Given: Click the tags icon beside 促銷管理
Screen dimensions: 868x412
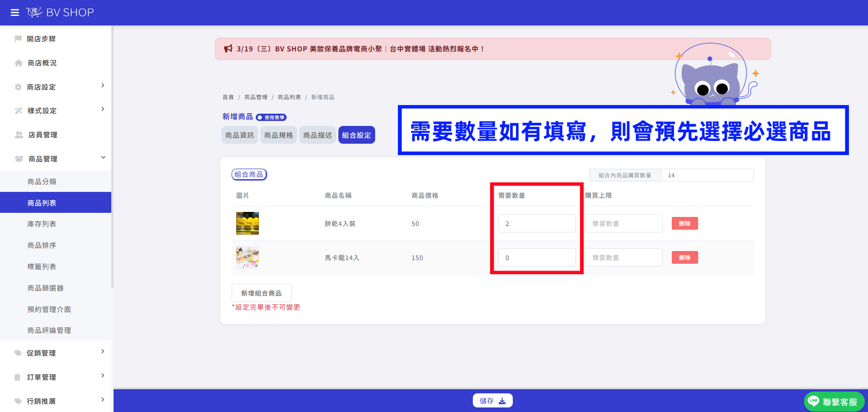Looking at the screenshot, I should coord(18,353).
